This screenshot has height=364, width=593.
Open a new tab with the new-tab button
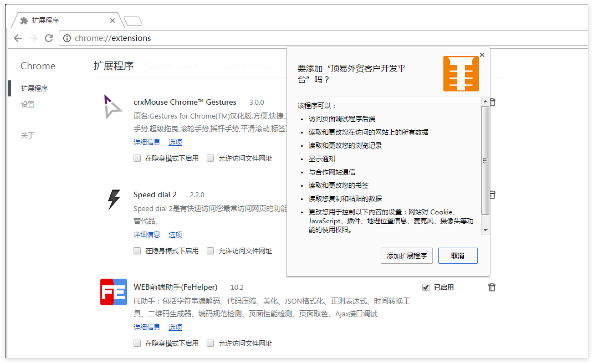(133, 21)
